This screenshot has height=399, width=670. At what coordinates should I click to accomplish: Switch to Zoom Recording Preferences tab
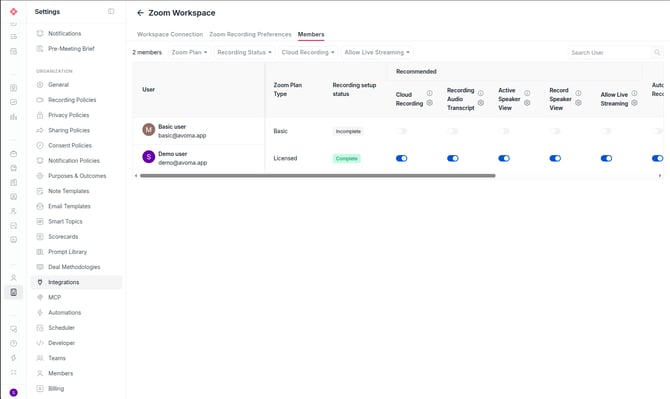(x=250, y=34)
